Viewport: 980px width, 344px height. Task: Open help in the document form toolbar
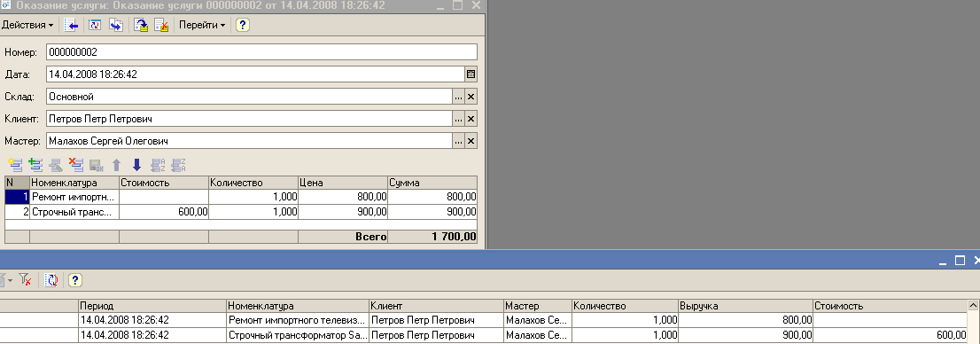pyautogui.click(x=243, y=25)
